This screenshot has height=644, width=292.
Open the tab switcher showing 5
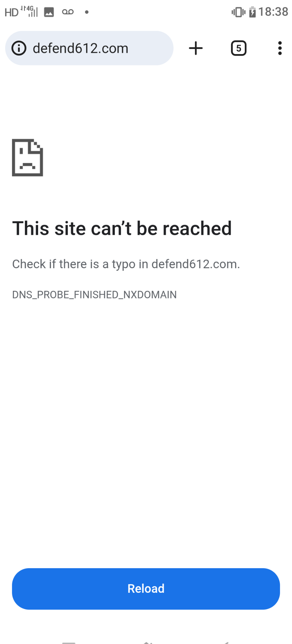(x=239, y=48)
